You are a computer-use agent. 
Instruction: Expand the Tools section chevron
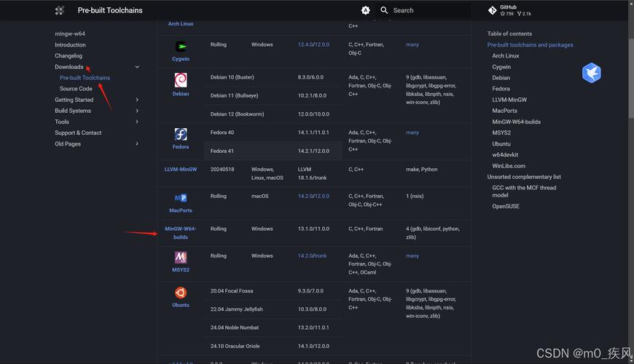pyautogui.click(x=137, y=122)
